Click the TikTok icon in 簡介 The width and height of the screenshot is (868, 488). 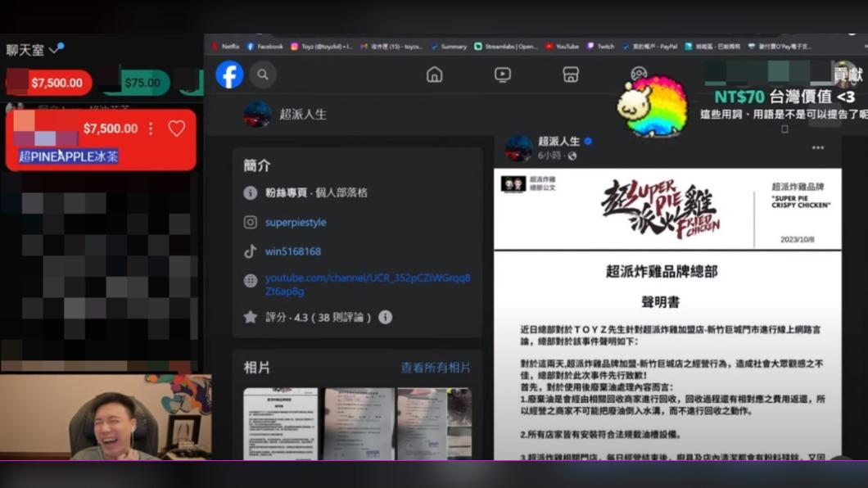[251, 251]
